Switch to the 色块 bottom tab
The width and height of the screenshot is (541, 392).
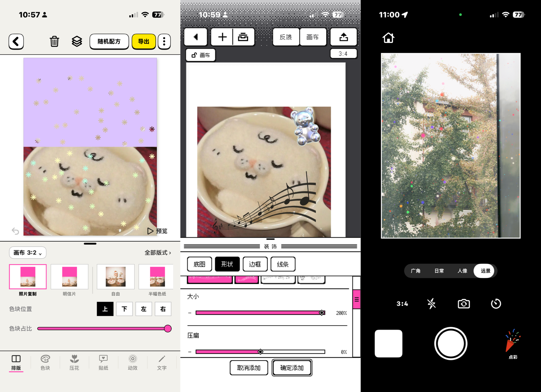point(45,362)
